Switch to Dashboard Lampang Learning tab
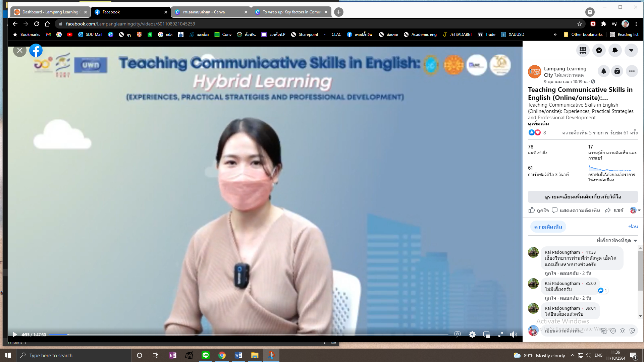The width and height of the screenshot is (644, 362). point(50,12)
